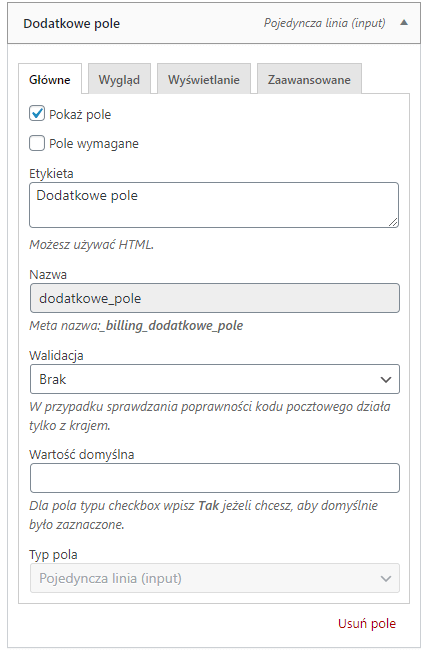Grab the Etykieta textarea resize handle
Screen dimensions: 429x658
point(393,222)
